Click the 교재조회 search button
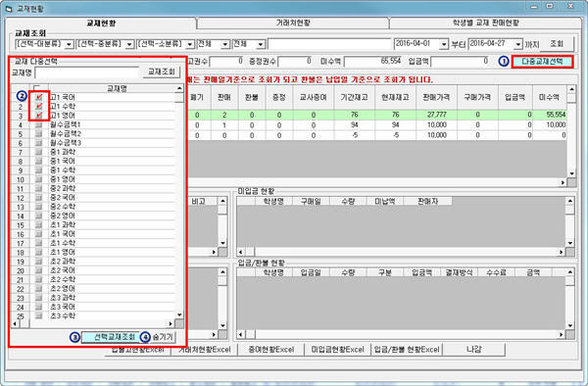 162,72
